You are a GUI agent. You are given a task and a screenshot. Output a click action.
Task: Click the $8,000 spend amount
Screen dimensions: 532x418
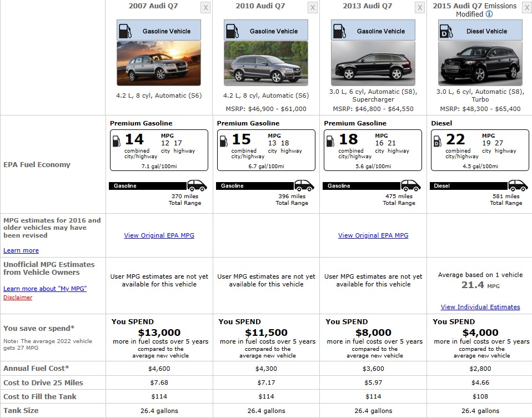tap(373, 333)
